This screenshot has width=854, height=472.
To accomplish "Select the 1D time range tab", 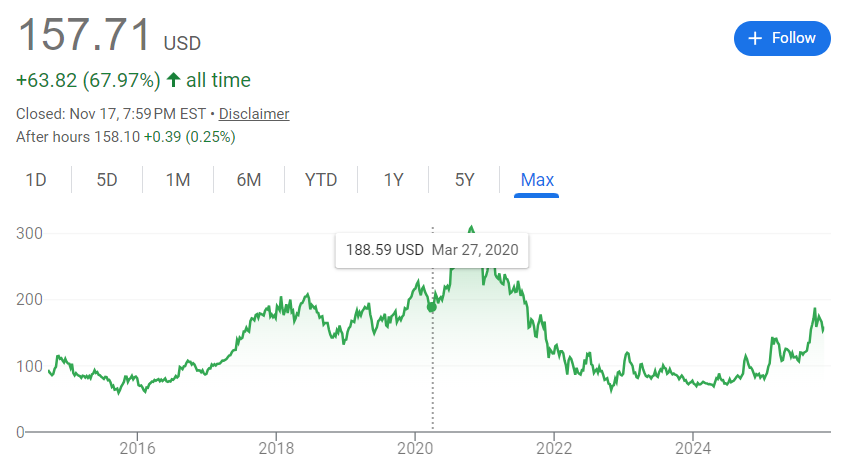I will point(36,180).
